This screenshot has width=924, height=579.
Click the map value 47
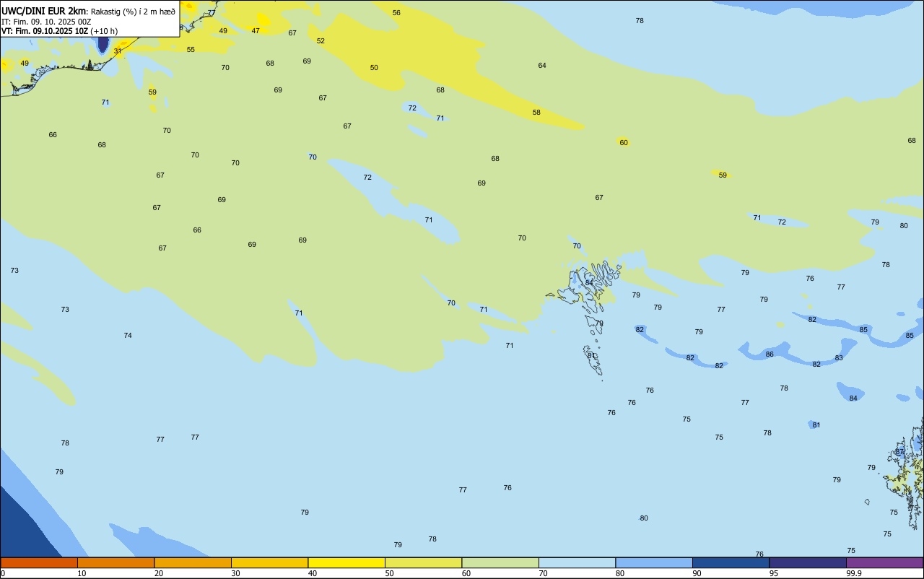click(256, 31)
